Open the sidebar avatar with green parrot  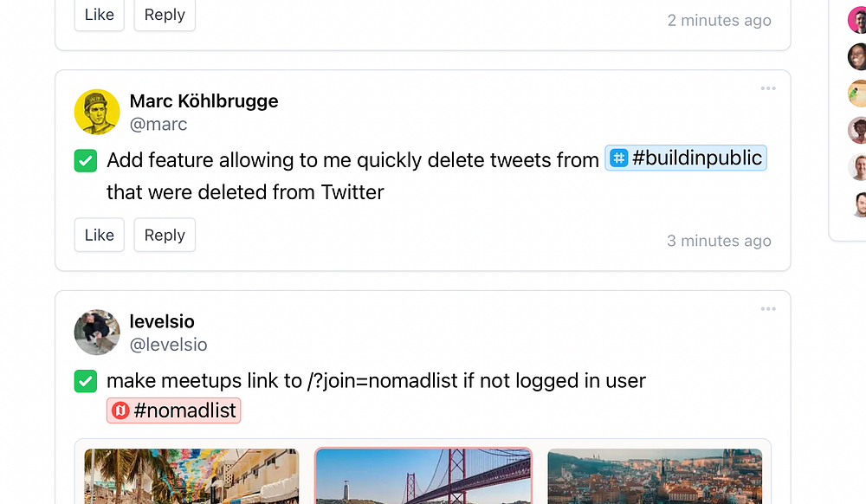click(856, 94)
